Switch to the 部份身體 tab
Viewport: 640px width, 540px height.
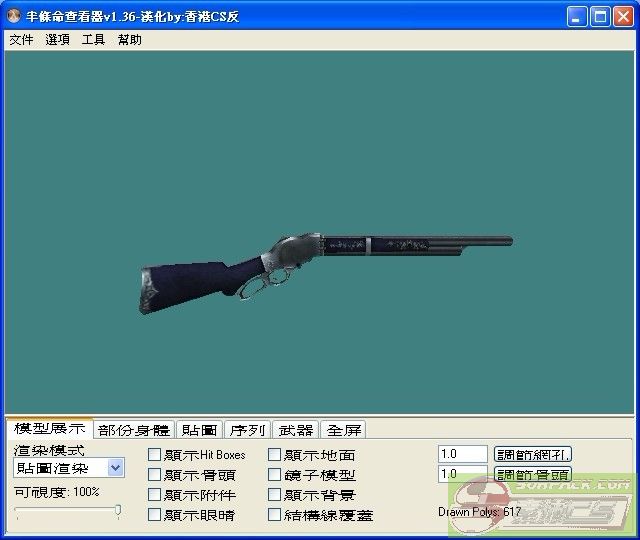(x=134, y=430)
